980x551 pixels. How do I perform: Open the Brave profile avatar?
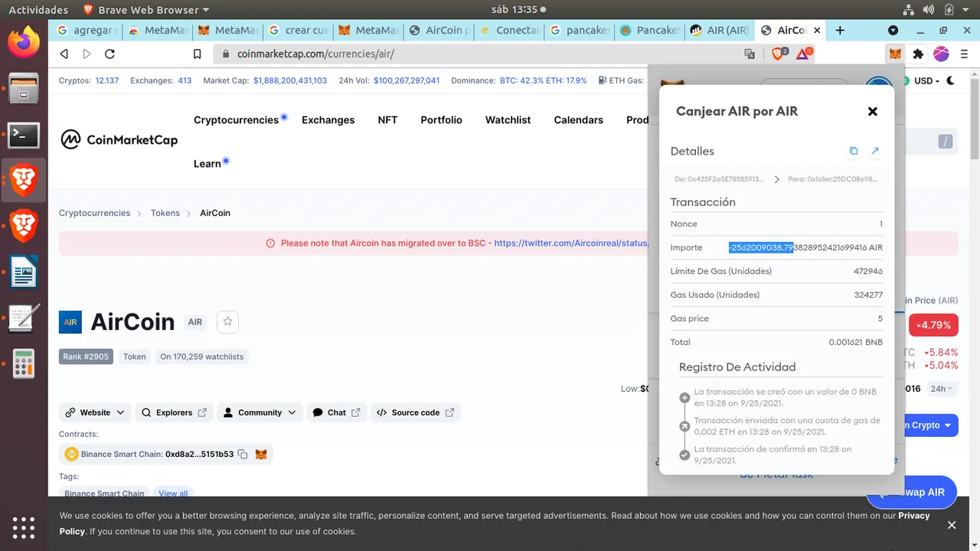point(941,54)
